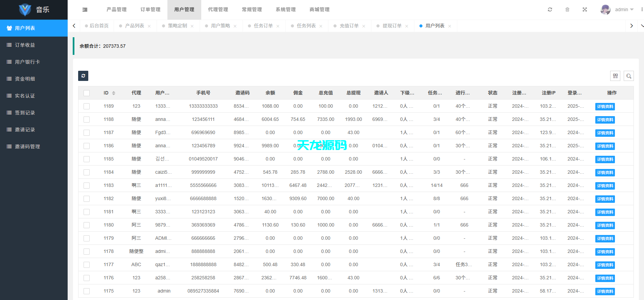Check the row checkbox for ID 1187
644x300 pixels.
pos(87,133)
